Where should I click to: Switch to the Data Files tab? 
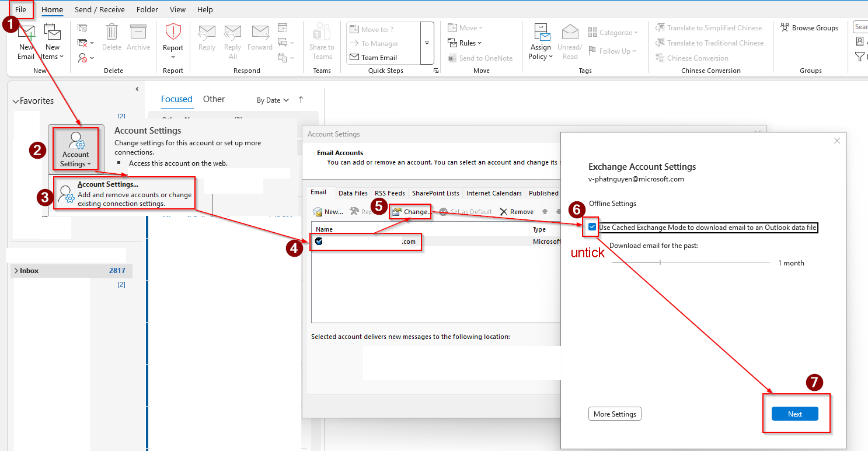[x=353, y=193]
